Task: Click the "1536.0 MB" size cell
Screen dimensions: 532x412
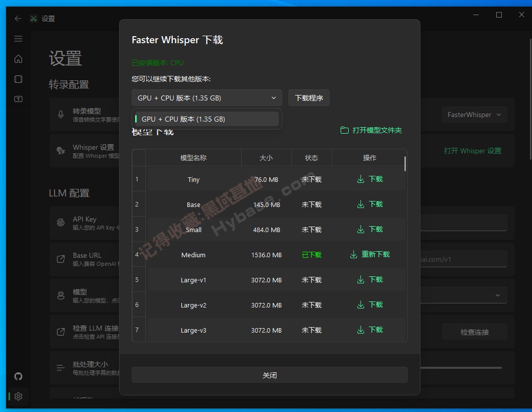Action: coord(266,255)
